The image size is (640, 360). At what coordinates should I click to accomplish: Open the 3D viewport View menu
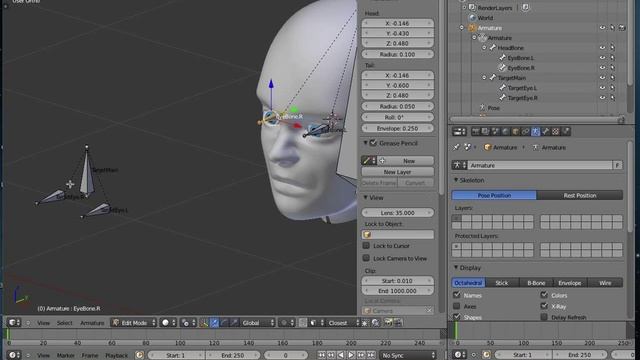tap(43, 323)
